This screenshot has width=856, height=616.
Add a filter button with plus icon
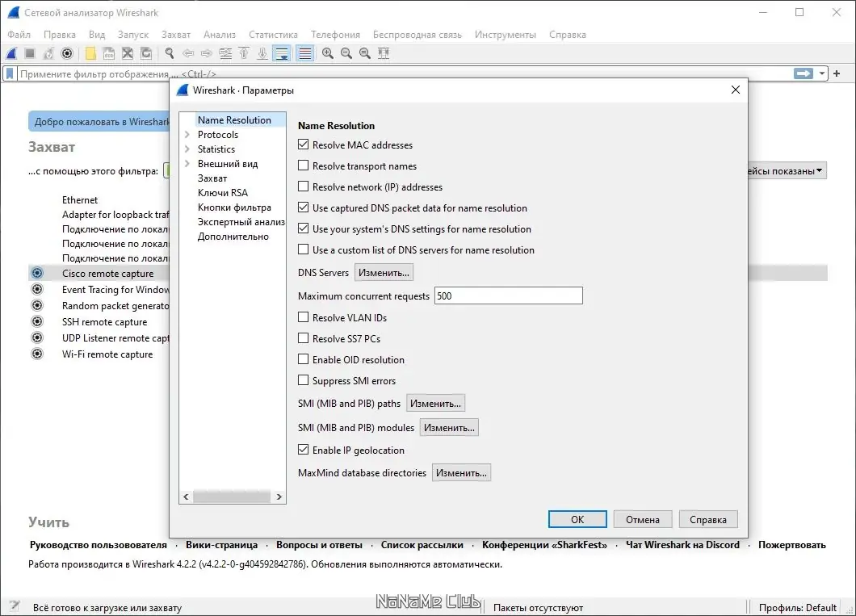point(837,73)
